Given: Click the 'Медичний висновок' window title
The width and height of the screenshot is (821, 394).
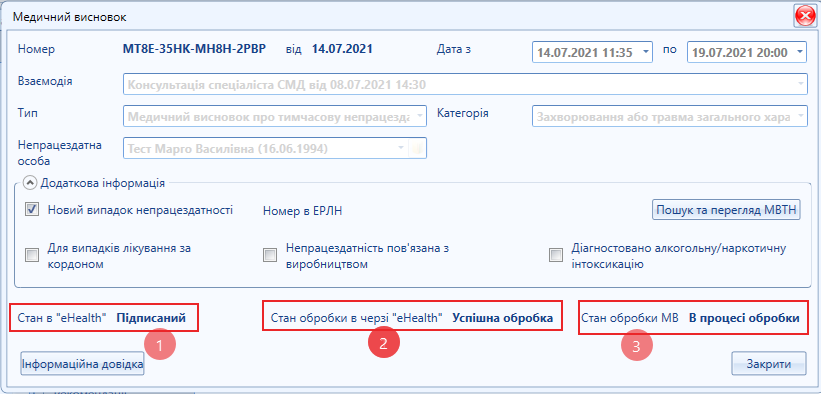Looking at the screenshot, I should [x=70, y=17].
